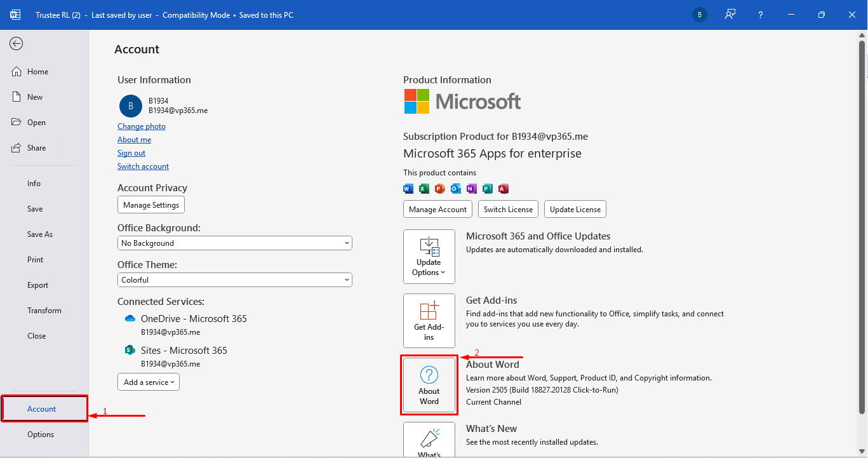Image resolution: width=868 pixels, height=458 pixels.
Task: Click the scrollbar up arrow
Action: (862, 36)
